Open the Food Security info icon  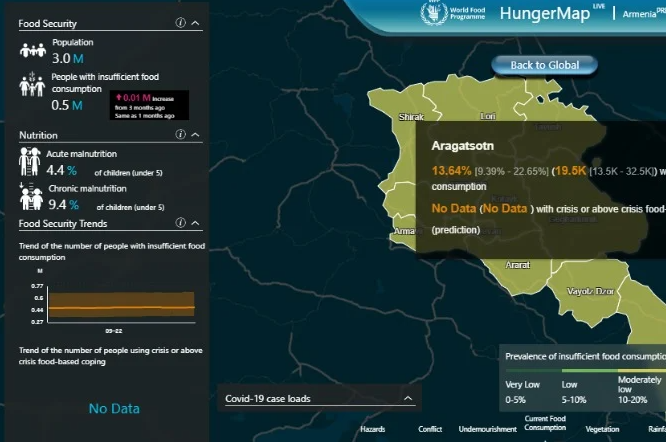[x=181, y=23]
